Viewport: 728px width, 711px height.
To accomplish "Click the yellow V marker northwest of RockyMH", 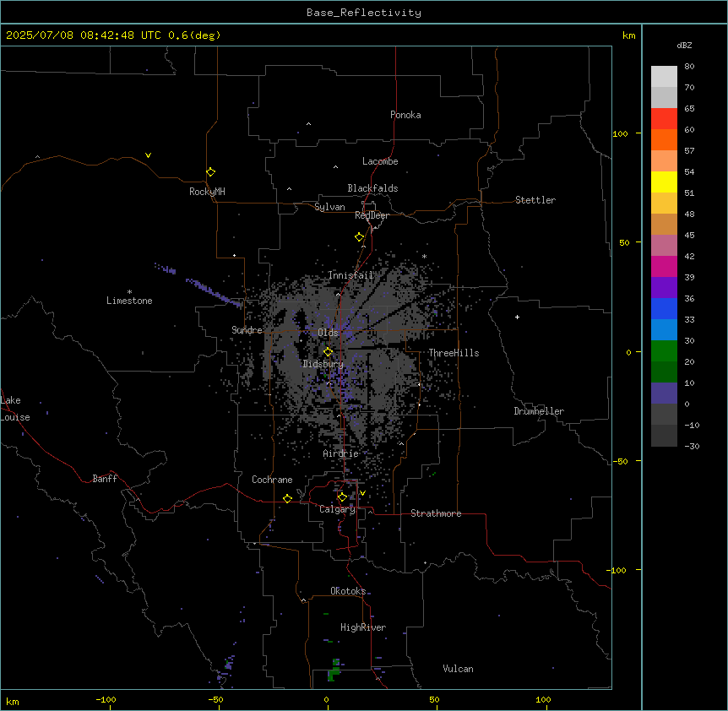I will point(148,155).
